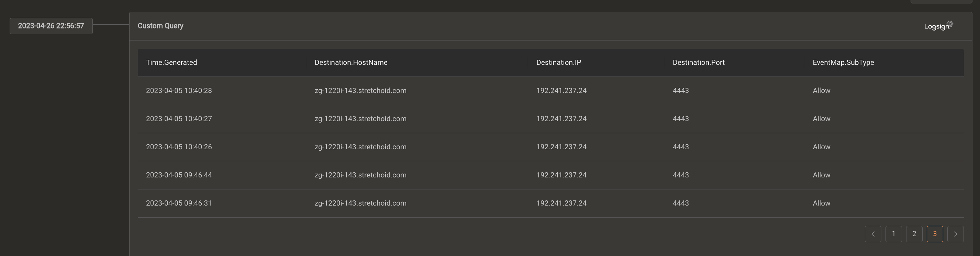Go to previous page arrow
The height and width of the screenshot is (256, 980).
coord(873,234)
